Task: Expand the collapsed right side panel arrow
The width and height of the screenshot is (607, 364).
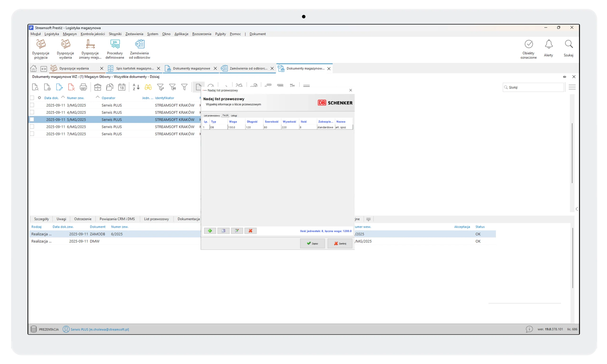Action: click(x=577, y=209)
